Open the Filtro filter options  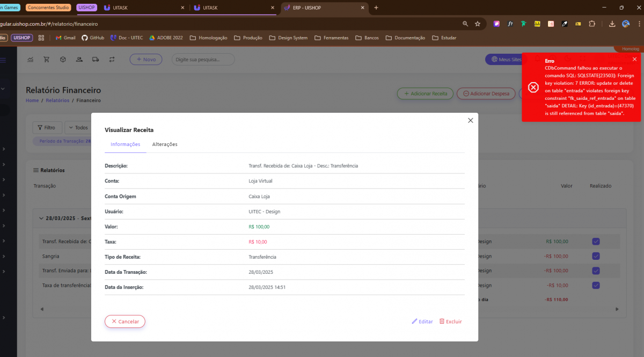pos(47,128)
